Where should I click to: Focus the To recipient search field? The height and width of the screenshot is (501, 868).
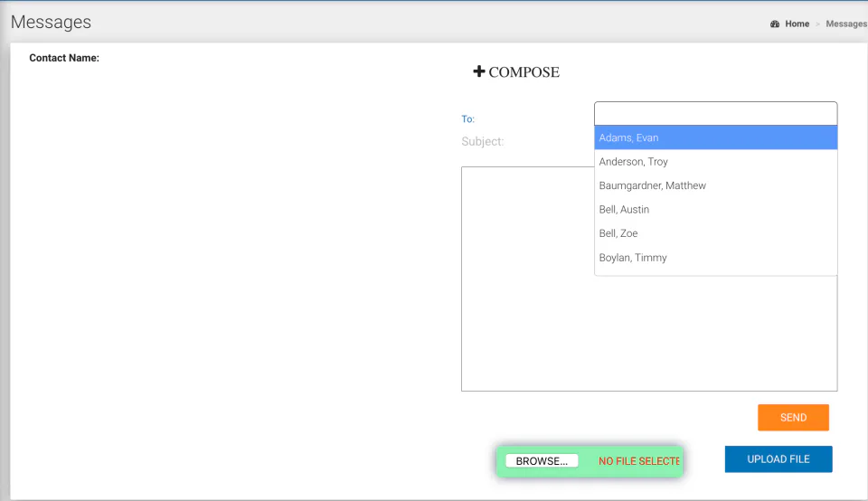coord(715,113)
